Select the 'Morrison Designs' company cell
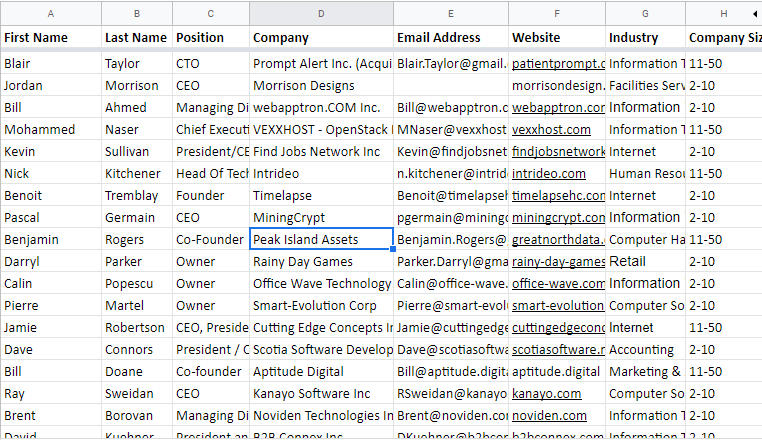Image resolution: width=762 pixels, height=440 pixels. pyautogui.click(x=321, y=86)
